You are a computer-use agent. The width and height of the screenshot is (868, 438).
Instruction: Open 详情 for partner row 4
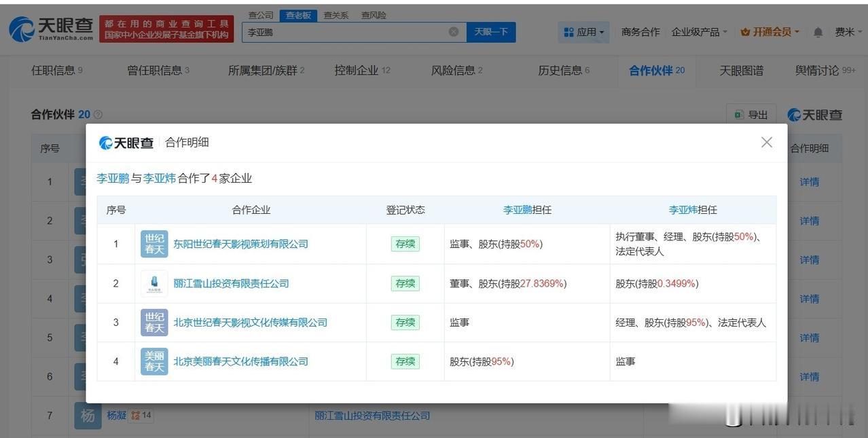pos(809,299)
